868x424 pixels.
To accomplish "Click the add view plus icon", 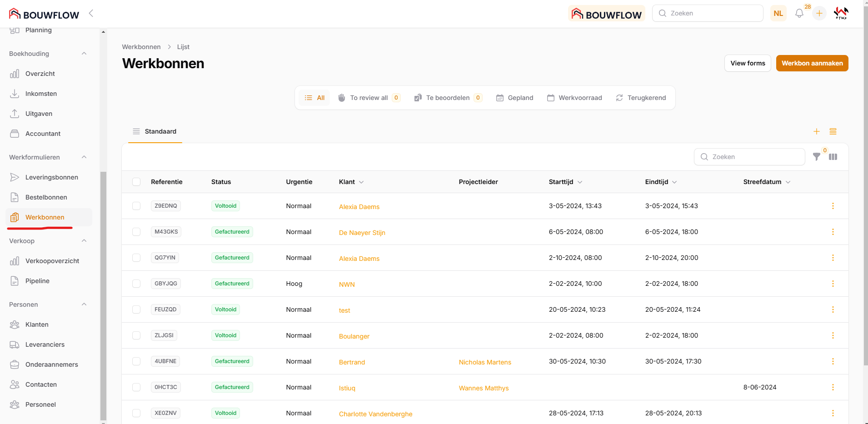I will (817, 131).
